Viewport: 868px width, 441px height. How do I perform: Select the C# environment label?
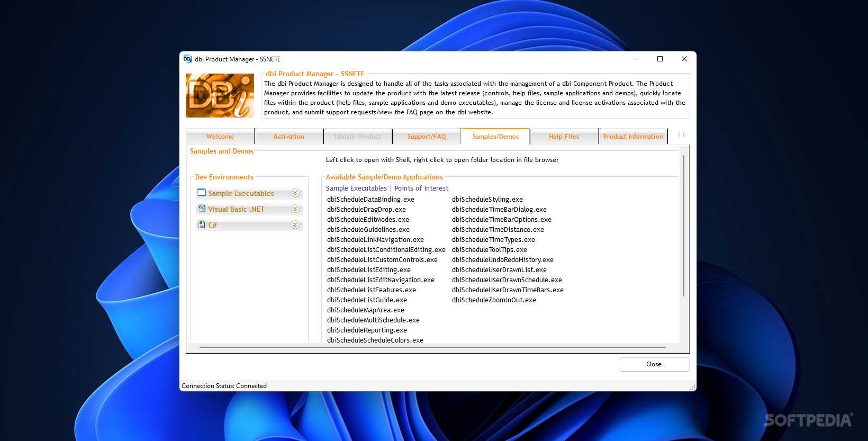(x=212, y=226)
